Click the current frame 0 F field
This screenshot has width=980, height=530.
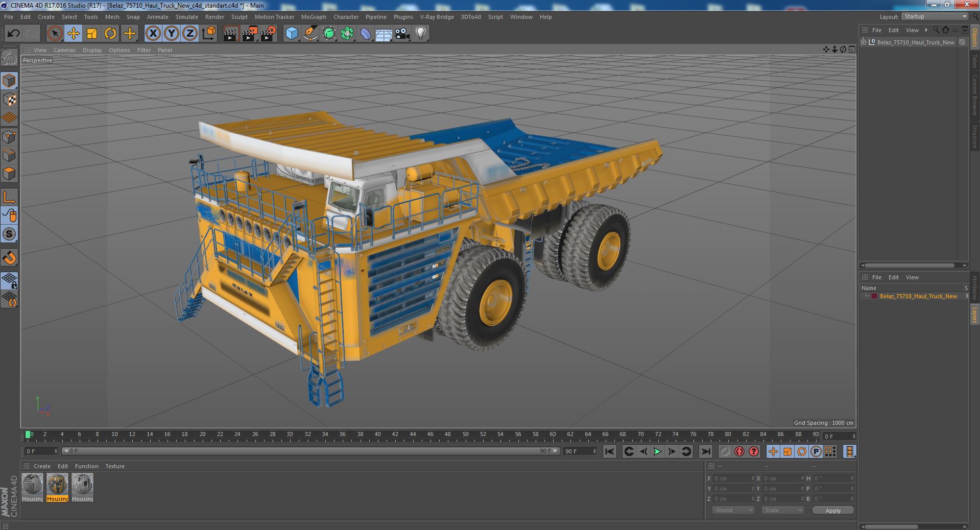coord(41,451)
